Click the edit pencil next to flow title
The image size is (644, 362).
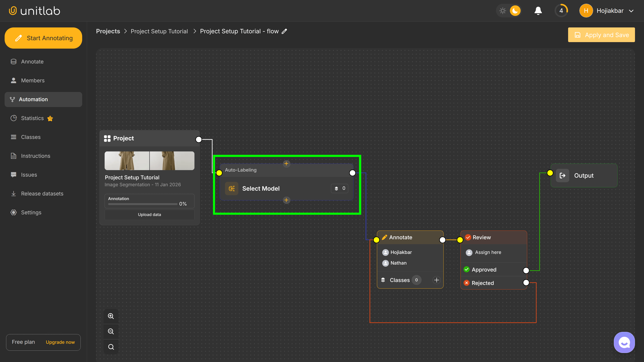click(284, 31)
